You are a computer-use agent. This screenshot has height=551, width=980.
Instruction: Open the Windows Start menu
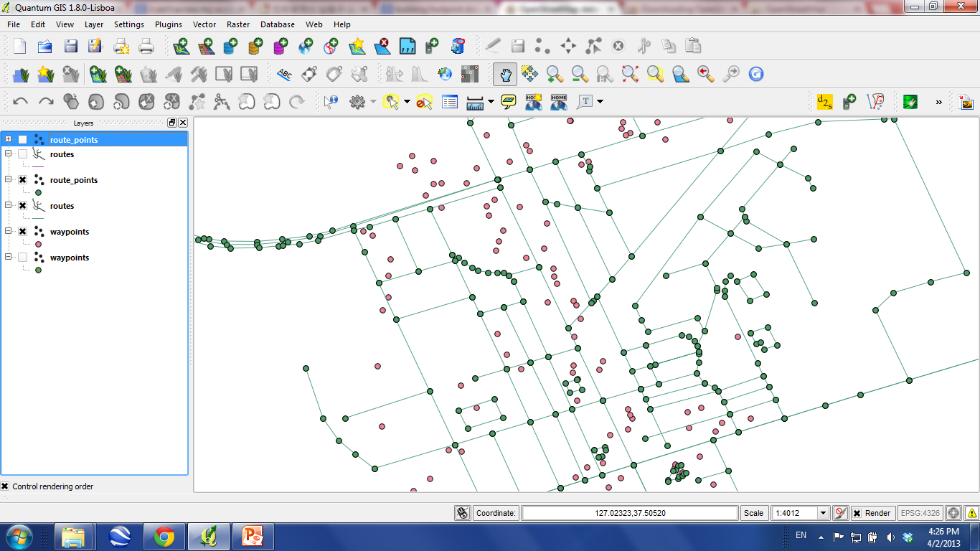[19, 537]
